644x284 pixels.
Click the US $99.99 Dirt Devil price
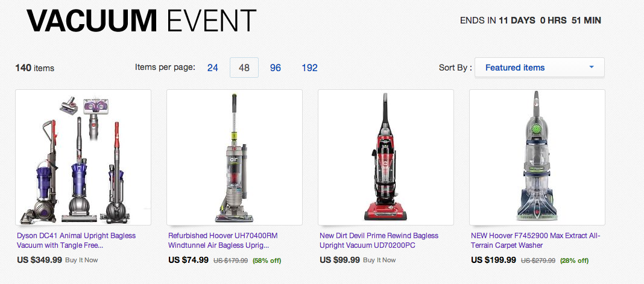[x=339, y=260]
